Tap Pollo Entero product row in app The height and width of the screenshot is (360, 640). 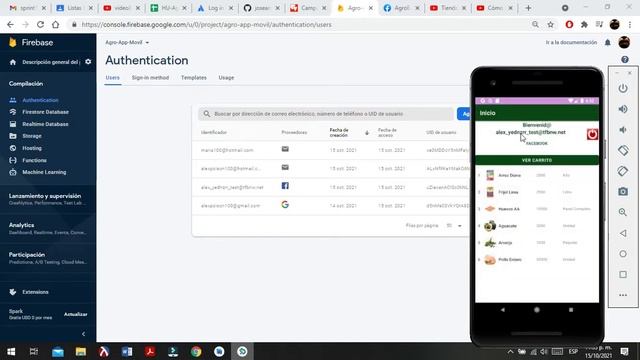coord(537,260)
